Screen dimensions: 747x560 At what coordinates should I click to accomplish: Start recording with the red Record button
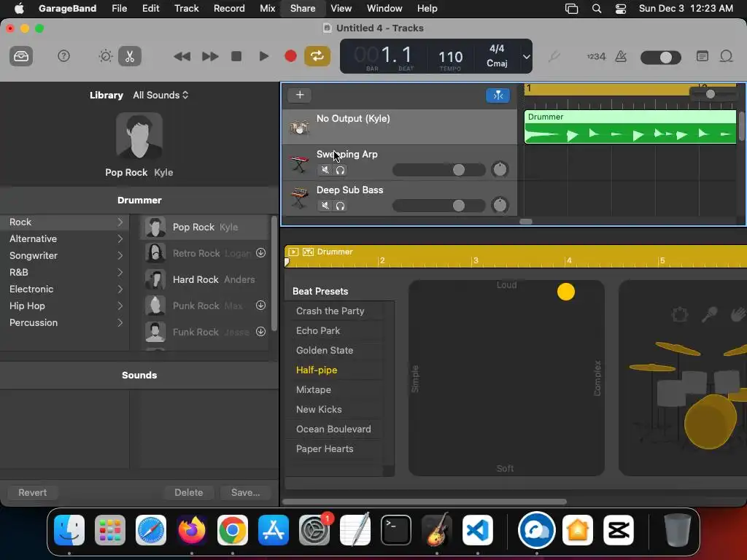tap(290, 56)
